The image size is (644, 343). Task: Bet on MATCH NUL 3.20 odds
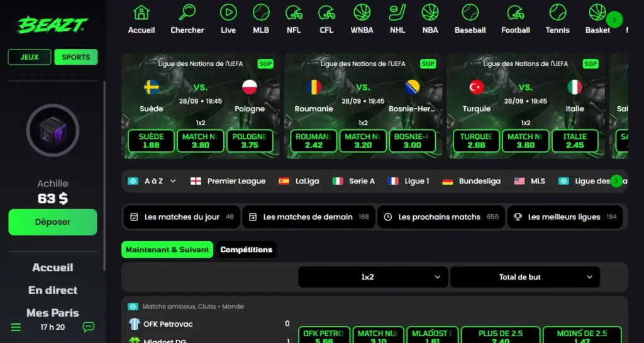pyautogui.click(x=363, y=141)
